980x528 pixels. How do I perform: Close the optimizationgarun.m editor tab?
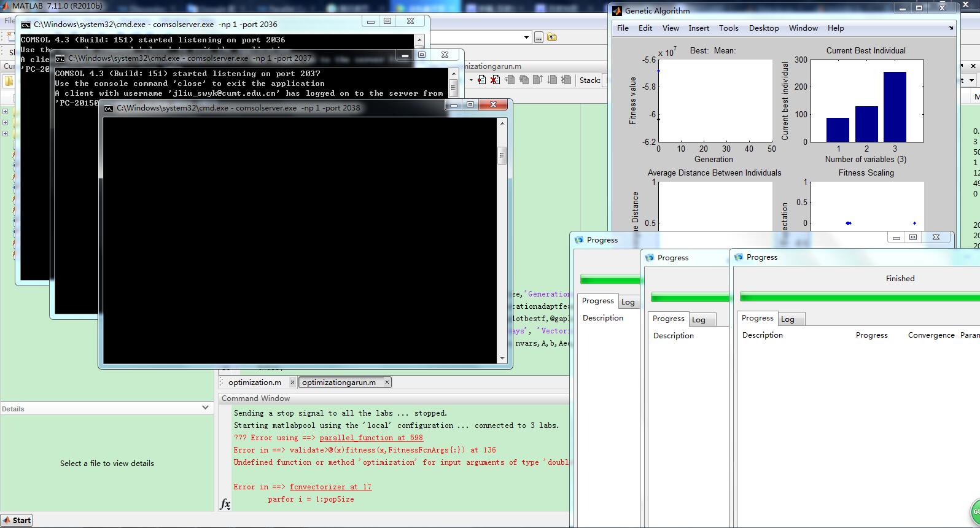[387, 382]
